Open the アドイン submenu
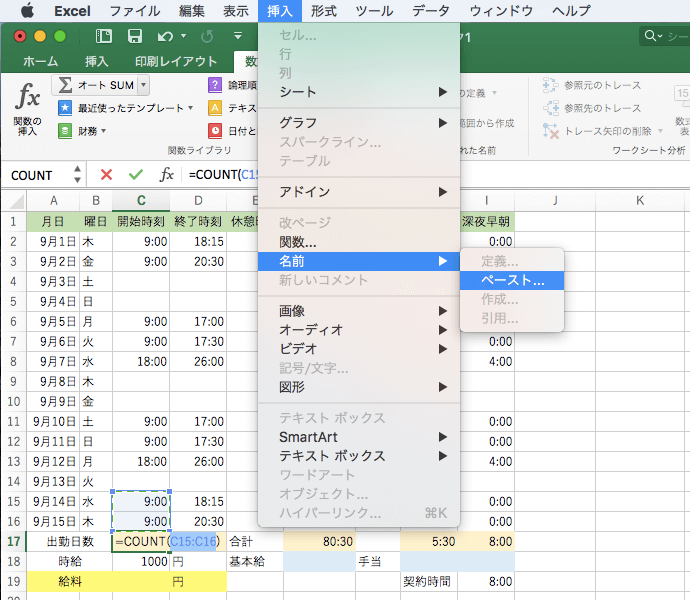The image size is (690, 600). pyautogui.click(x=359, y=192)
